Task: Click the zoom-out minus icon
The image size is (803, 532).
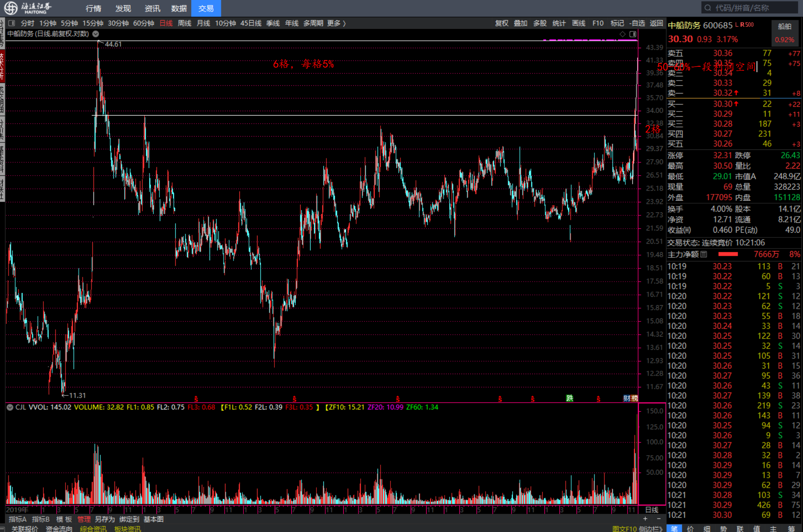Action: click(659, 519)
